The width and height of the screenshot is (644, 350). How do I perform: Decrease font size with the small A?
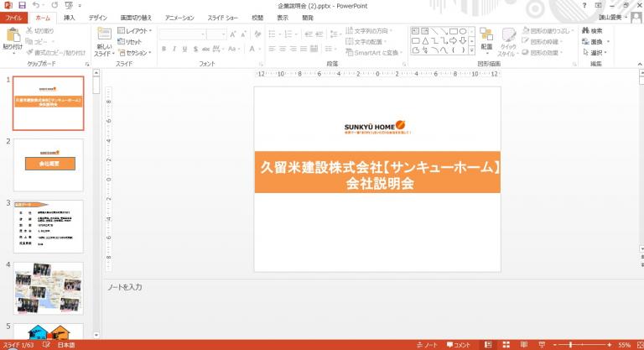[243, 34]
